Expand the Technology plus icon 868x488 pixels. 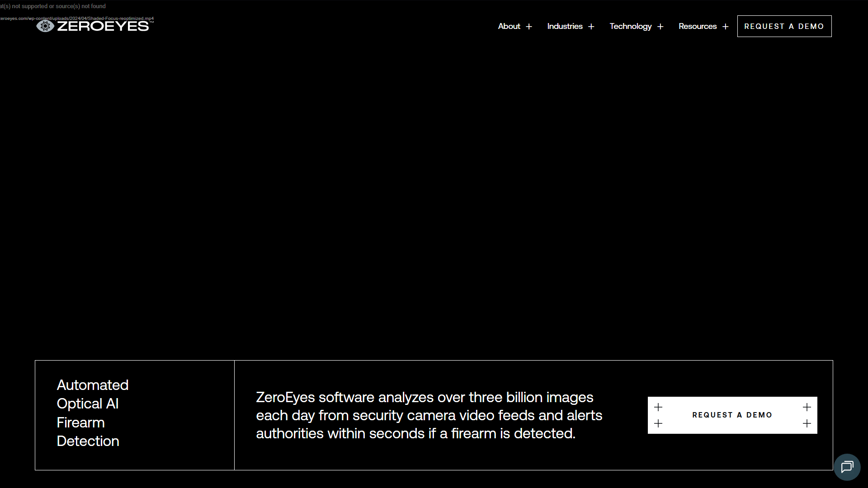click(660, 27)
